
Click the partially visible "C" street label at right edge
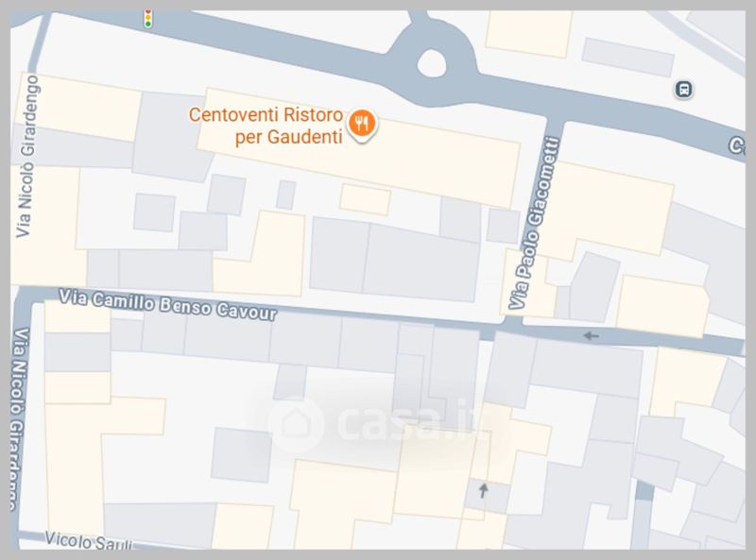pos(737,145)
